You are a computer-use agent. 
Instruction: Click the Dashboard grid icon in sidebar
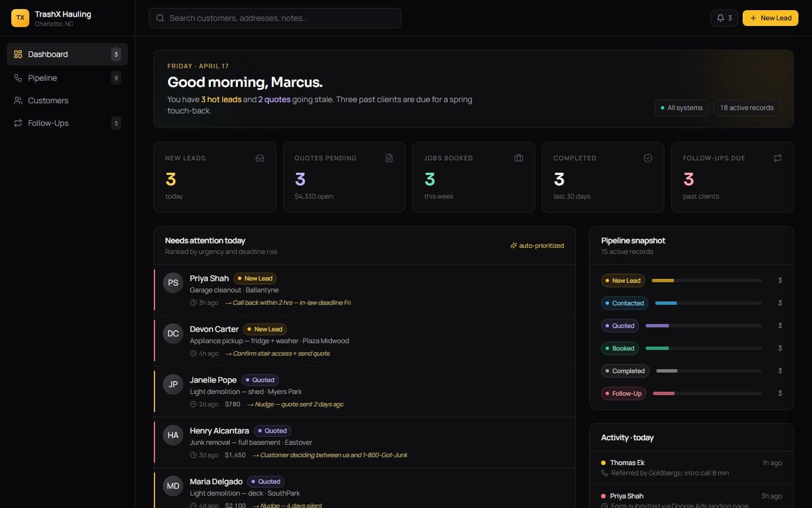tap(18, 54)
